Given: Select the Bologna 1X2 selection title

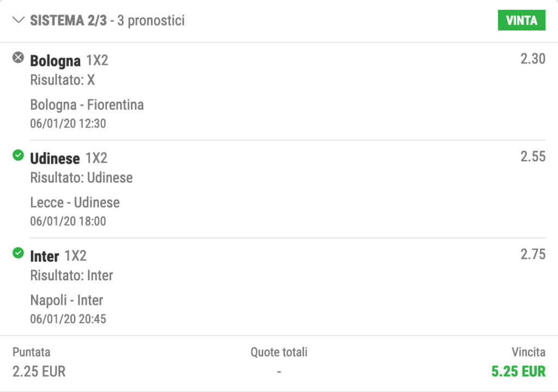Looking at the screenshot, I should click(x=69, y=61).
